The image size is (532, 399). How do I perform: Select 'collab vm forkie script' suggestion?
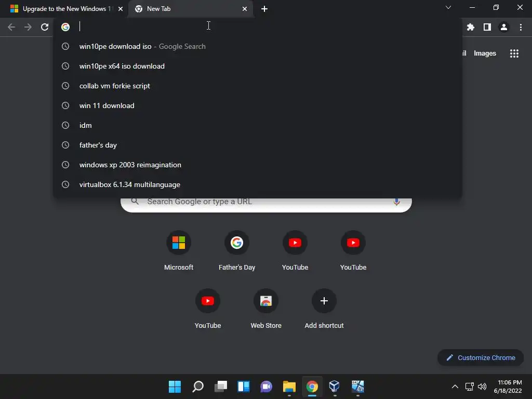(258, 86)
